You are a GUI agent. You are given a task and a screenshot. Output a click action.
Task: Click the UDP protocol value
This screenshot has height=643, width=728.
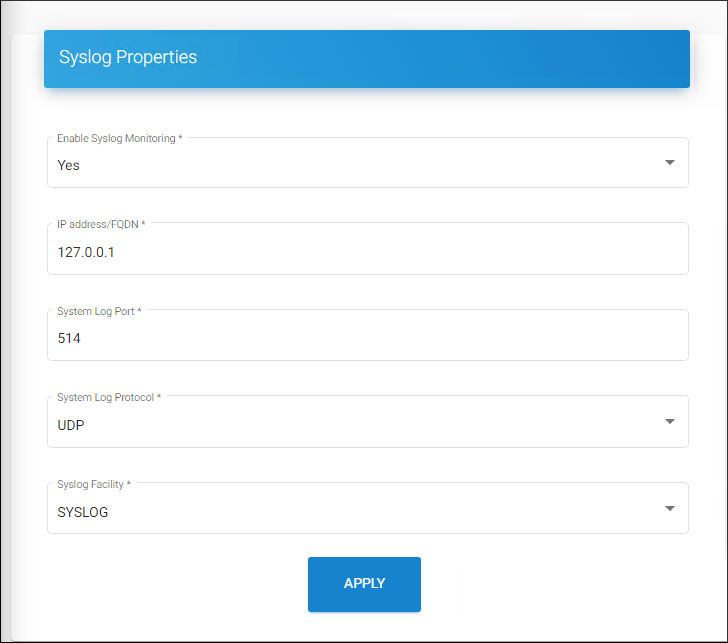(x=72, y=424)
